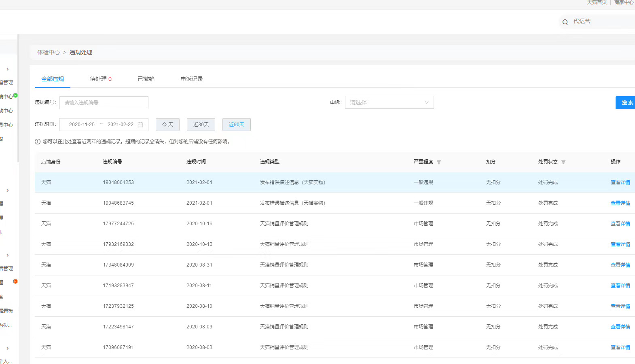Open 查看详情 for violation 17348084909
Image resolution: width=635 pixels, height=364 pixels.
620,265
